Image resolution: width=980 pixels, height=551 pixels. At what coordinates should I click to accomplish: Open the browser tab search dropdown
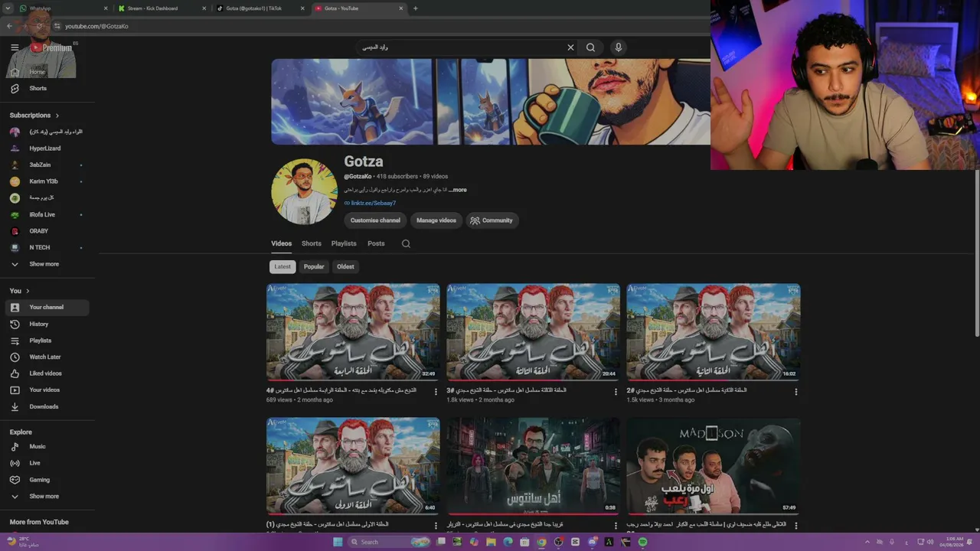pyautogui.click(x=9, y=8)
